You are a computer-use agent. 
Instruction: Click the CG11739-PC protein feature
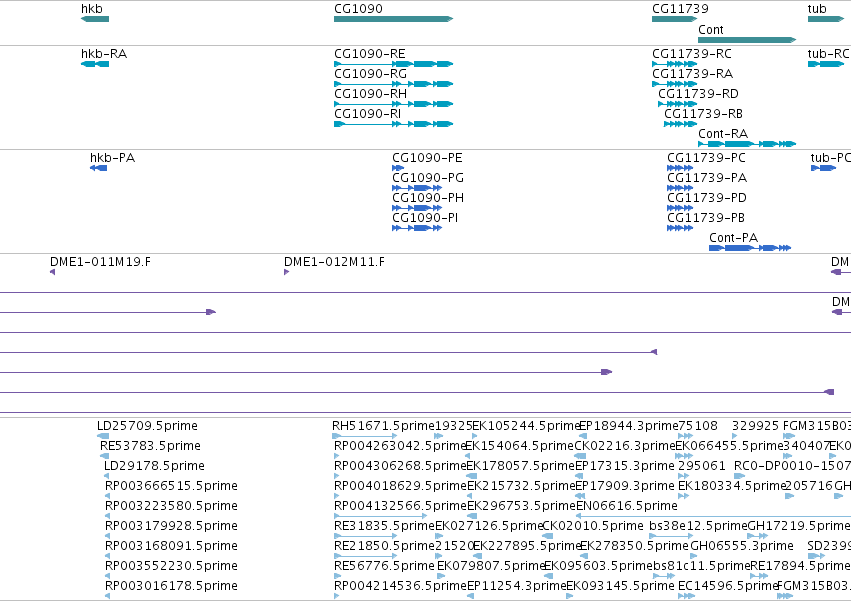680,168
